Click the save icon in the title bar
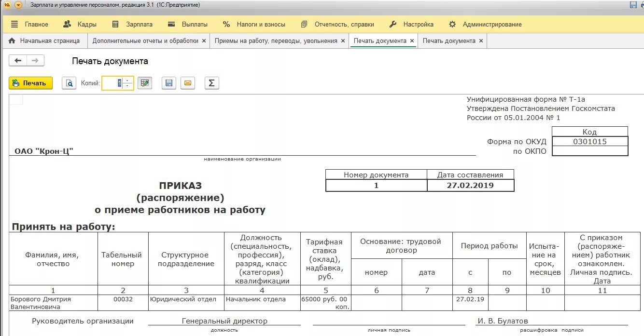Image resolution: width=644 pixels, height=336 pixels. click(633, 5)
